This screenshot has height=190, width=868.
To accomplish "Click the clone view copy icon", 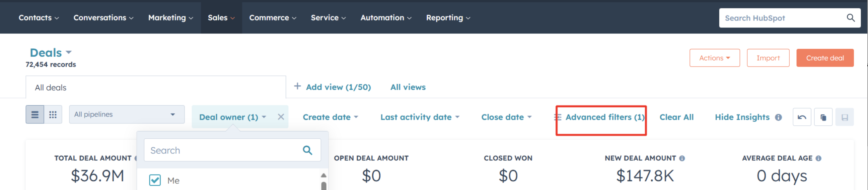I will pyautogui.click(x=823, y=117).
